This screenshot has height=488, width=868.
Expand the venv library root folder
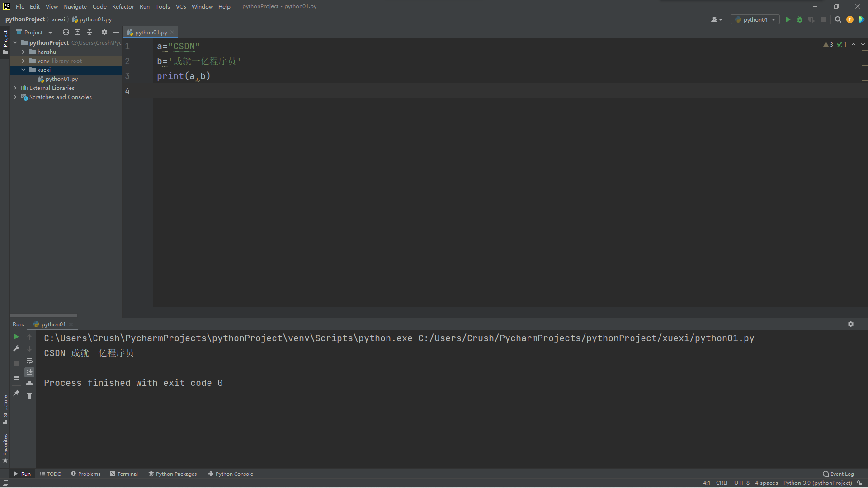tap(23, 61)
